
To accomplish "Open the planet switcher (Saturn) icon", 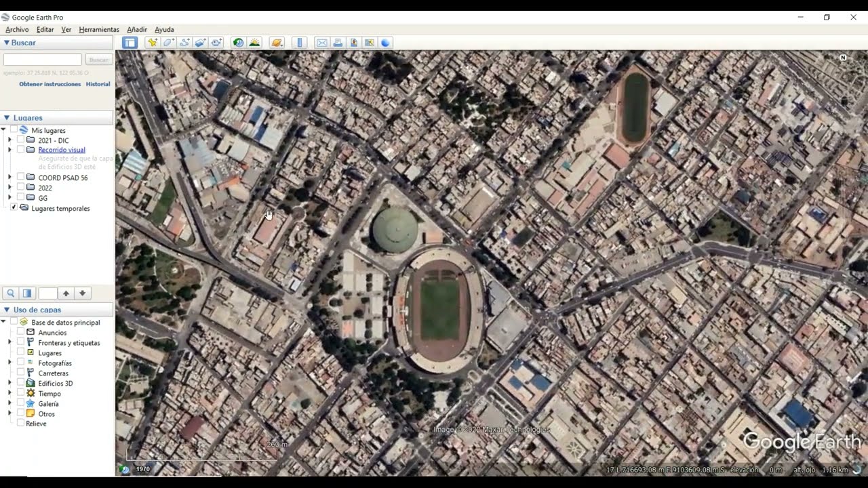I will (x=277, y=43).
